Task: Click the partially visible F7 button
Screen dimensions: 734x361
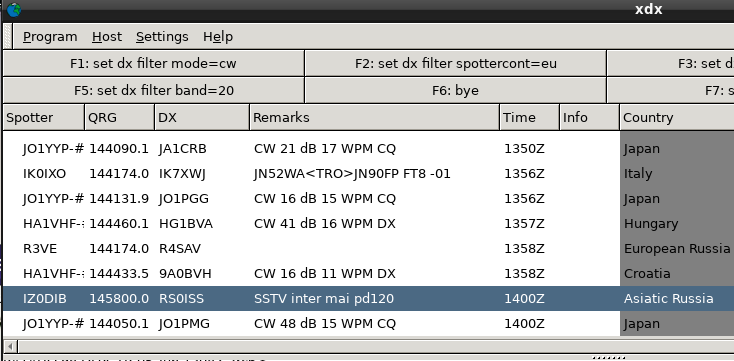Action: pos(670,90)
